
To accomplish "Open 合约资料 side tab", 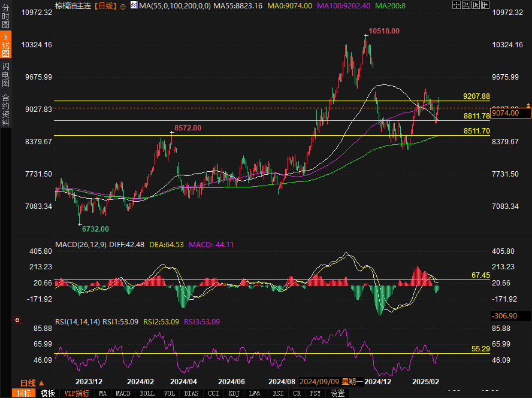I will 5,110.
